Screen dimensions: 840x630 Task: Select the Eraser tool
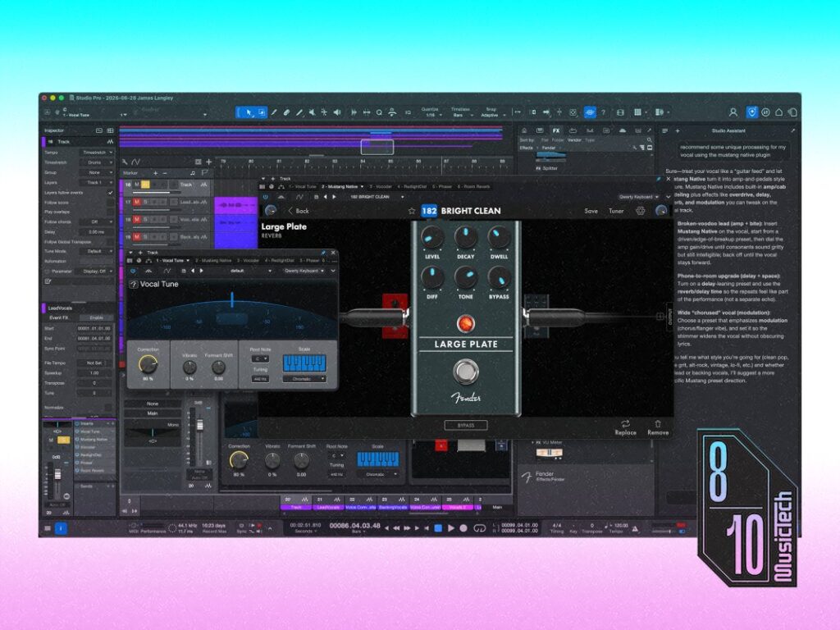click(286, 112)
